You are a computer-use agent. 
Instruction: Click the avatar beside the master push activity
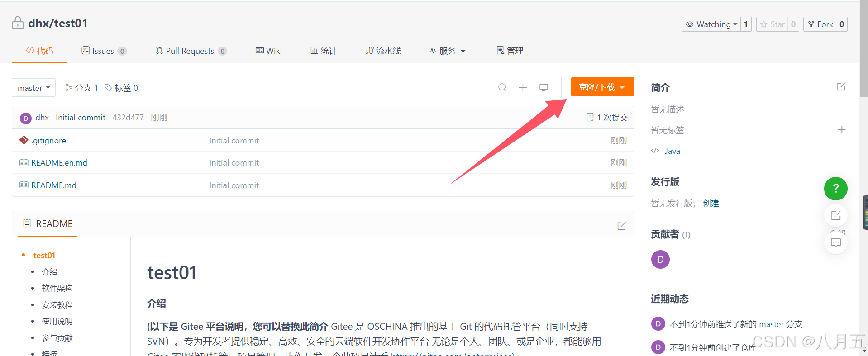[x=658, y=323]
